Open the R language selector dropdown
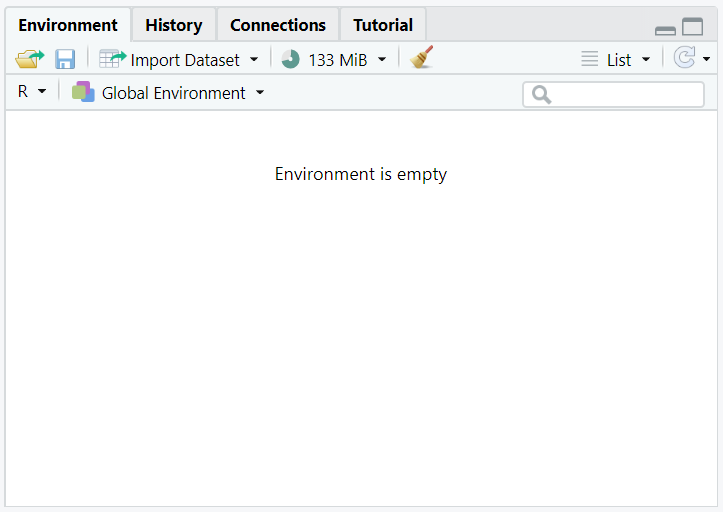723x512 pixels. click(32, 92)
